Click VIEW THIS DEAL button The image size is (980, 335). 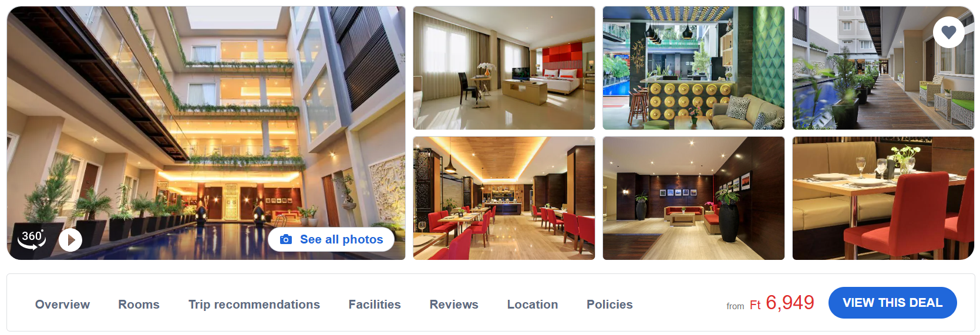892,303
